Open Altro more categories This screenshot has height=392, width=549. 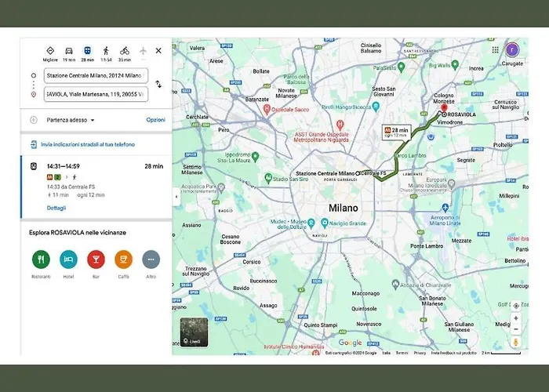click(x=151, y=260)
